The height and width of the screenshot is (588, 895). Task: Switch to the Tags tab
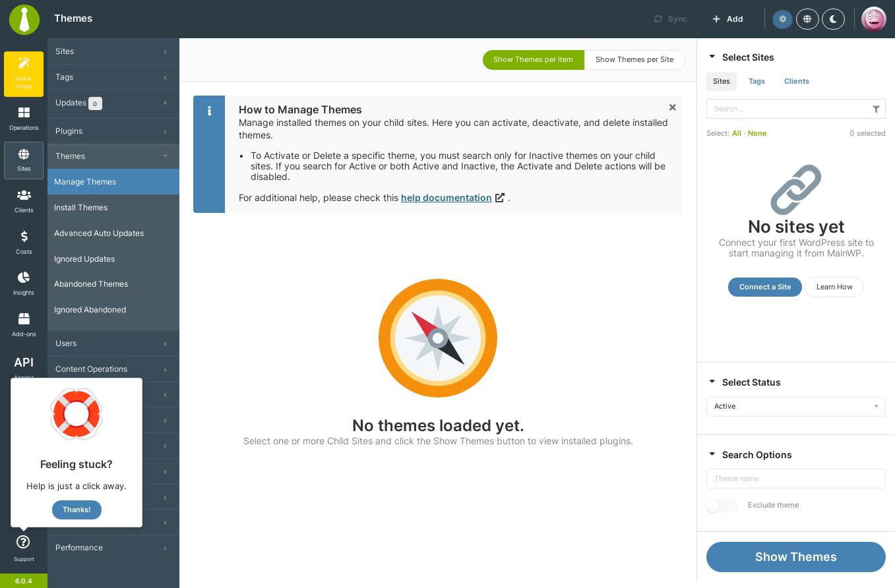pyautogui.click(x=756, y=82)
